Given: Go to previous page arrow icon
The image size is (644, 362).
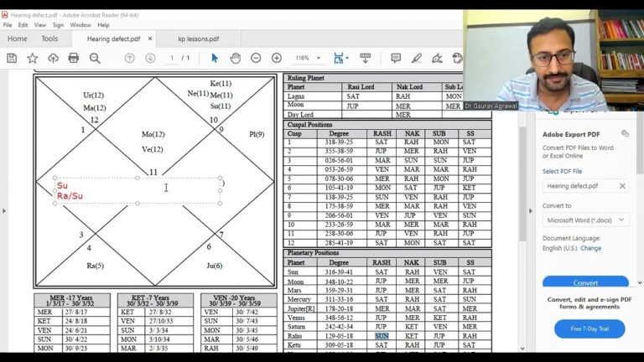Looking at the screenshot, I should coord(129,59).
